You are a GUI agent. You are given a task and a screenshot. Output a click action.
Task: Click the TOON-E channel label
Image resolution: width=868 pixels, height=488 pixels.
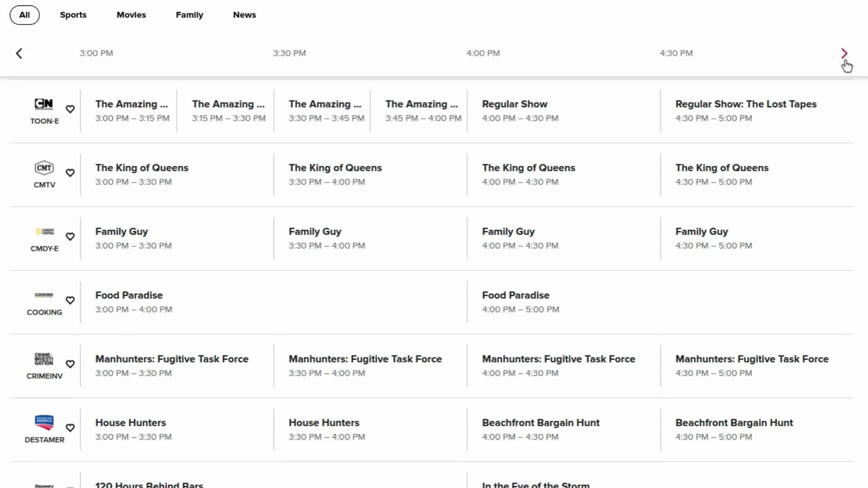coord(44,121)
